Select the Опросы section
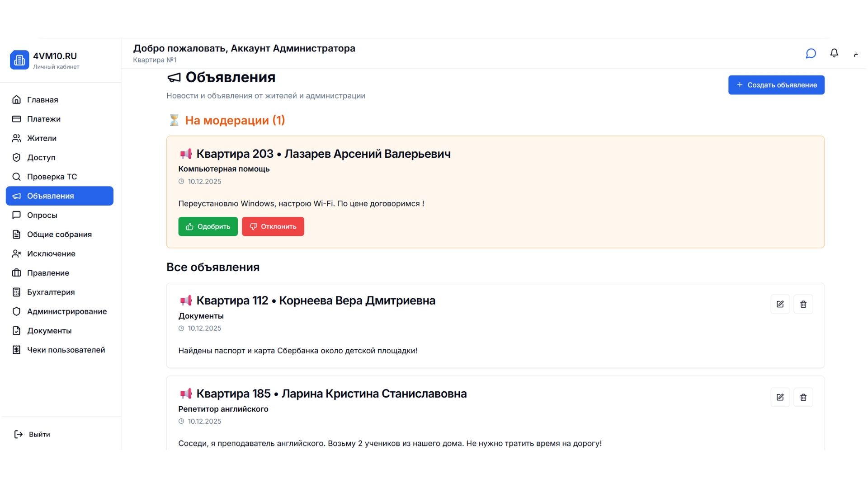The height and width of the screenshot is (488, 868). (x=42, y=215)
